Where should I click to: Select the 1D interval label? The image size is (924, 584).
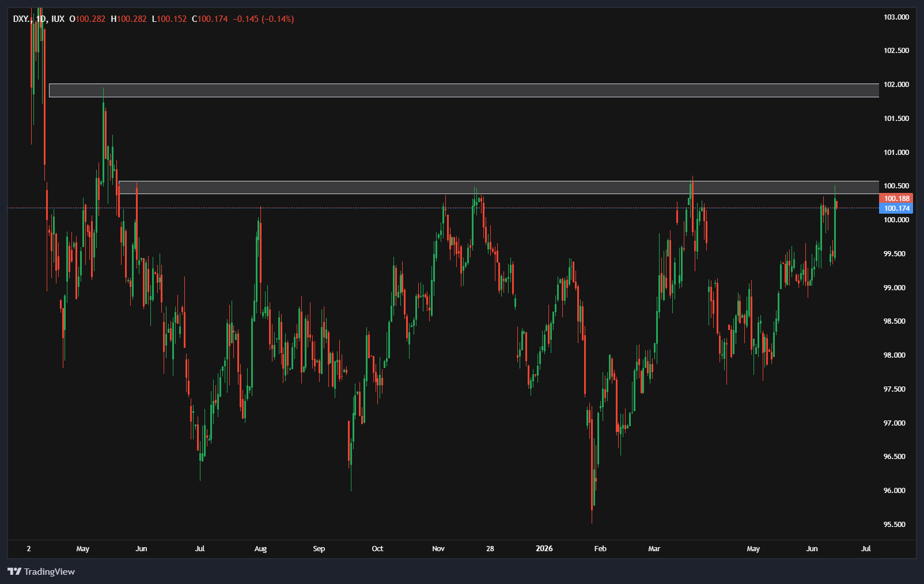[x=41, y=19]
